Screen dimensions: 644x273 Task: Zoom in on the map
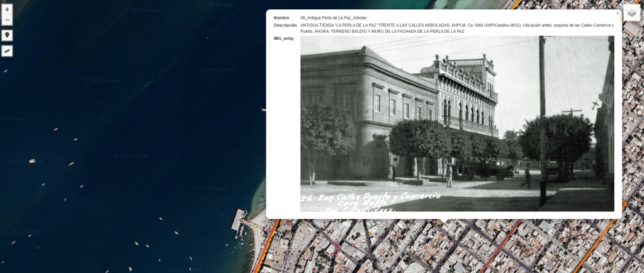pyautogui.click(x=7, y=10)
